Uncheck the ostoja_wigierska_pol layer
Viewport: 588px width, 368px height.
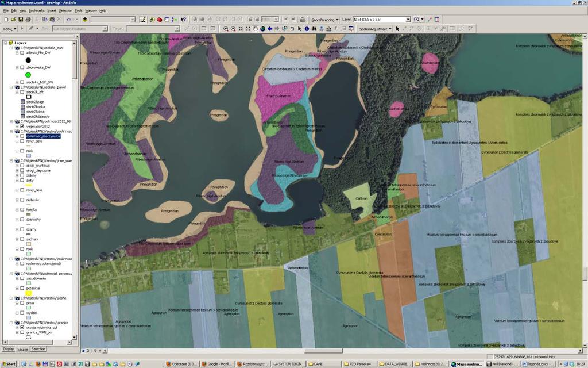tap(22, 327)
